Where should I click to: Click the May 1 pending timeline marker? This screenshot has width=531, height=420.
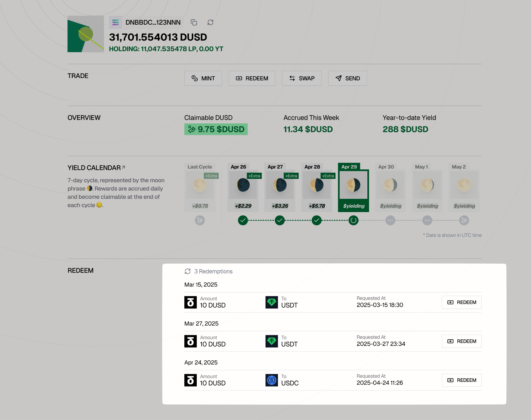pos(427,220)
